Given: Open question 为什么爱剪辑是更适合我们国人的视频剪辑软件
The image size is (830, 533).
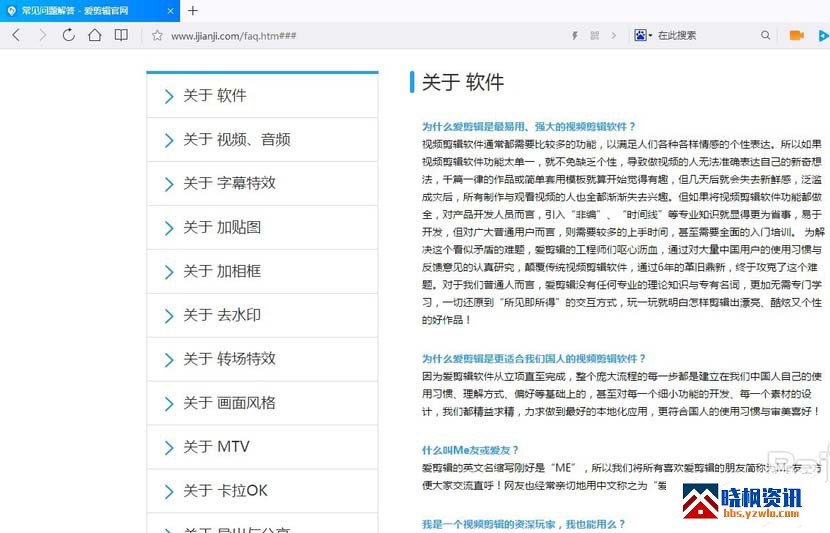Looking at the screenshot, I should tap(534, 358).
